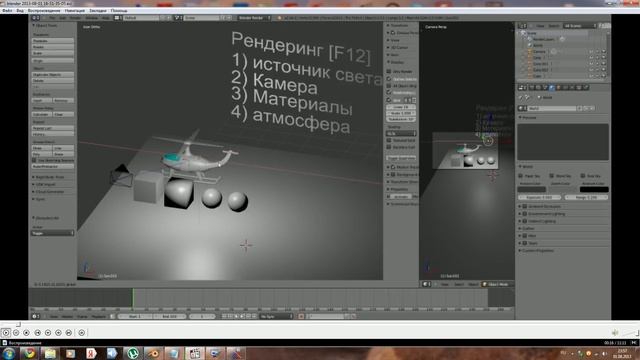Screen dimensions: 640x360
Task: Open the Blender Render engine dropdown
Action: pos(254,18)
